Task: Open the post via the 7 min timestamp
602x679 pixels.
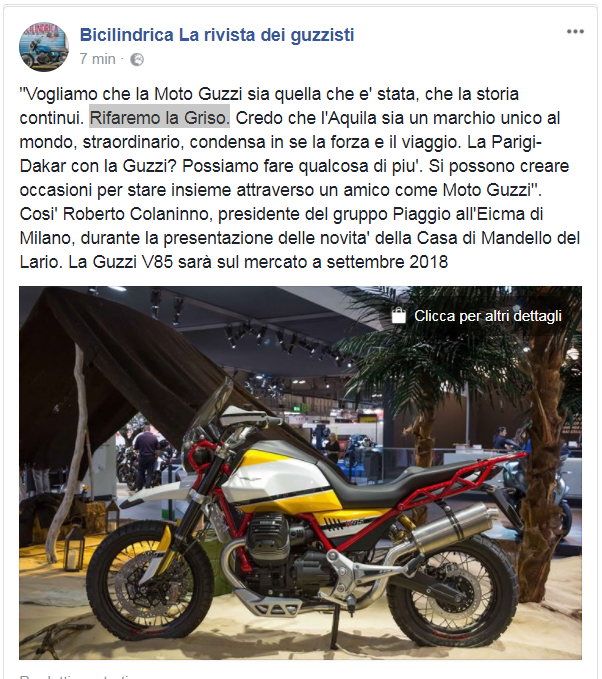Action: coord(97,59)
